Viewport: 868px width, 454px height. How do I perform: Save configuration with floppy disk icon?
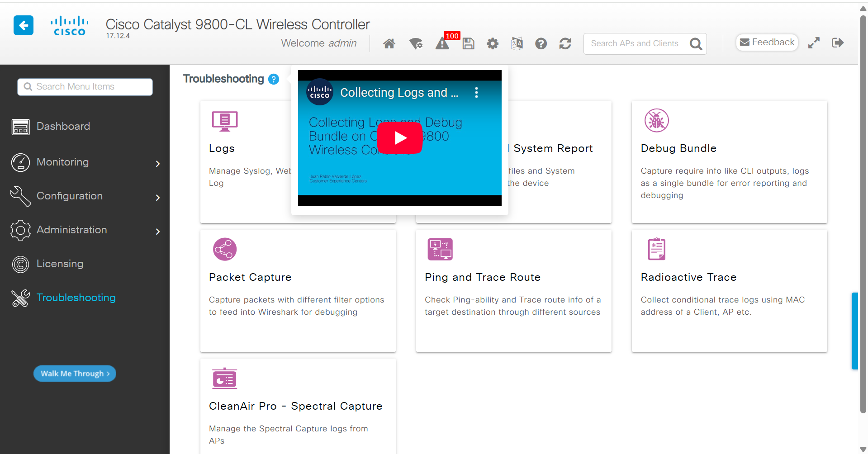click(469, 43)
